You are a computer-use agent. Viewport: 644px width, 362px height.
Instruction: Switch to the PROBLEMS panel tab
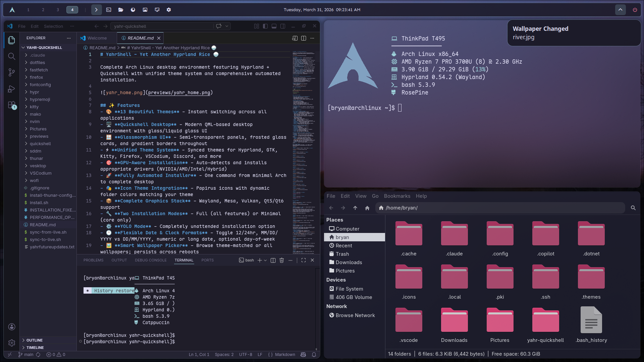click(93, 260)
